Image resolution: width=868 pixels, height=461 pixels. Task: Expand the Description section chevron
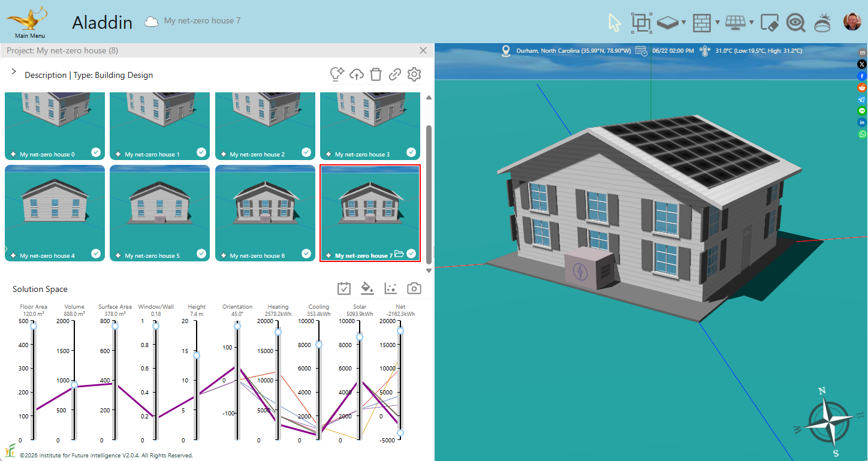14,72
